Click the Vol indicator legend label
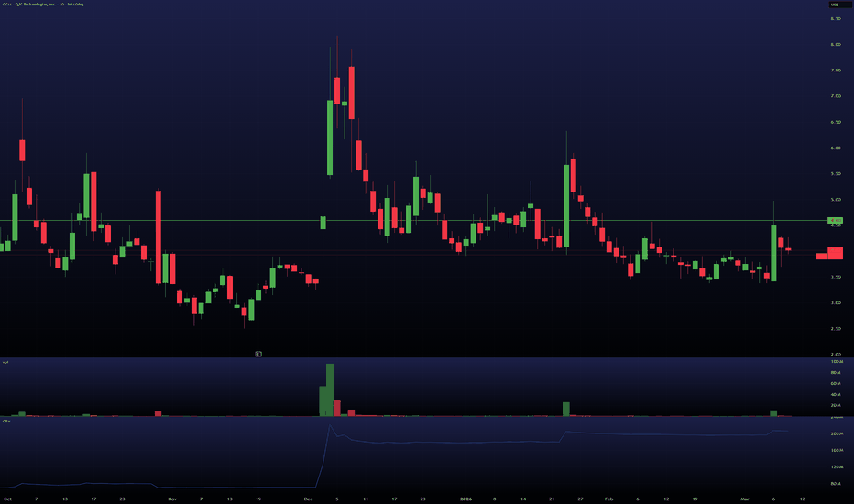Image resolution: width=854 pixels, height=504 pixels. pos(5,362)
